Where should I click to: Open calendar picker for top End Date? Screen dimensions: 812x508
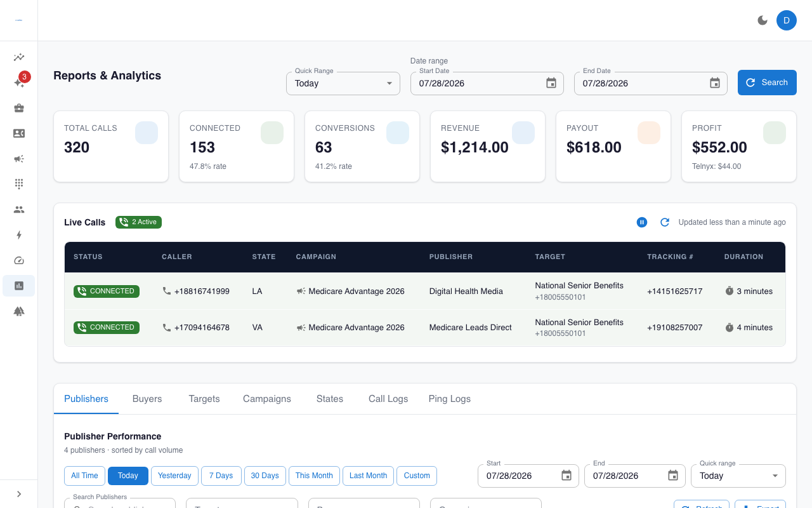point(715,83)
